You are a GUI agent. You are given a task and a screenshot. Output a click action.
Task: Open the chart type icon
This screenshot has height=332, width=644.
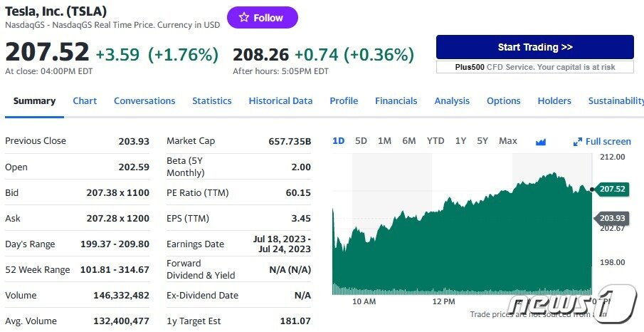tap(541, 142)
